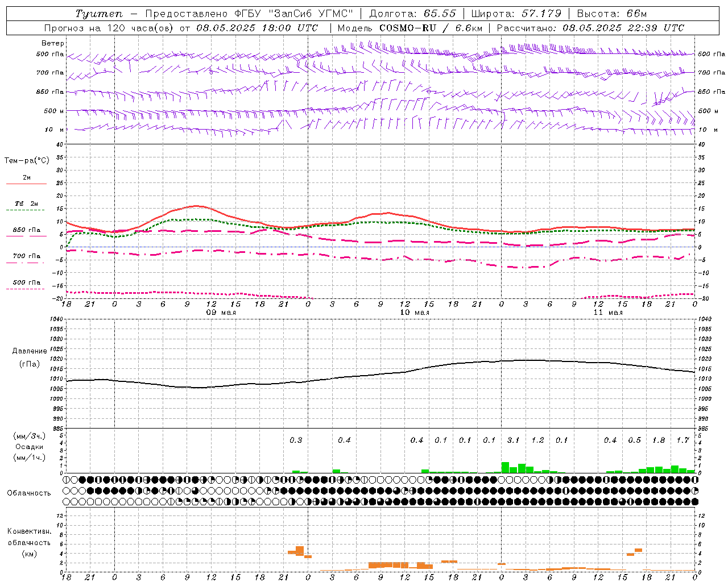Click the 1.8 precipitation total value
This screenshot has width=728, height=582.
(659, 440)
